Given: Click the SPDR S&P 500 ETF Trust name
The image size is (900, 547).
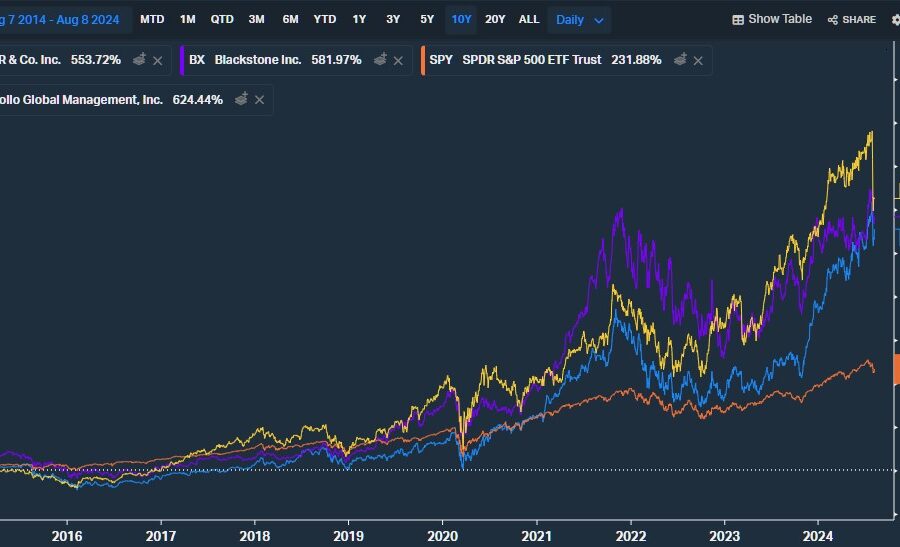Looking at the screenshot, I should click(532, 60).
